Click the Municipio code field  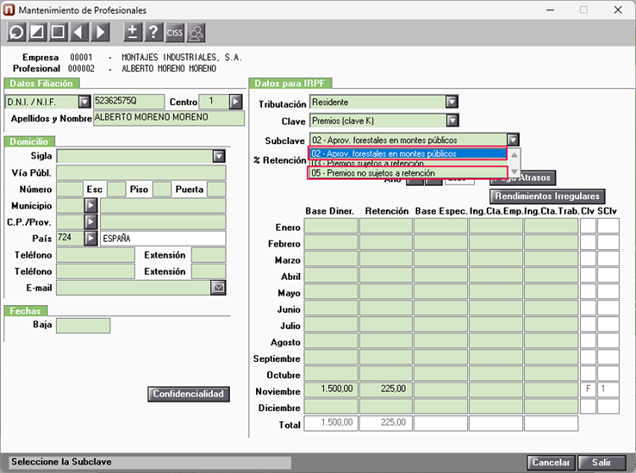pyautogui.click(x=70, y=206)
